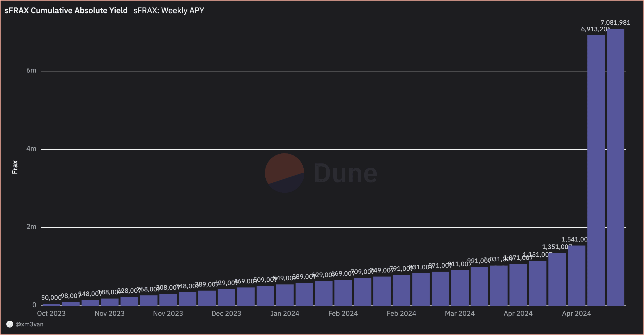
Task: Click the bar under the 1,351,007 label
Action: click(x=557, y=280)
